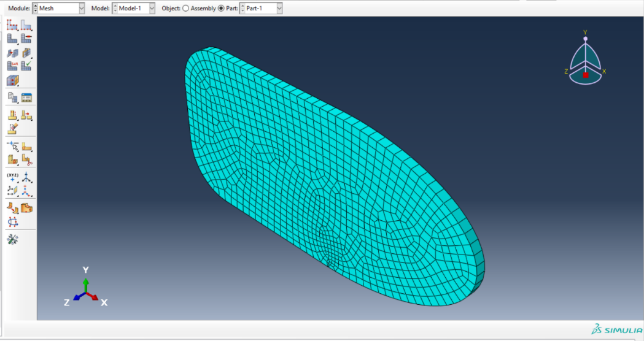
Task: Click the Edit Mesh wrench tool
Action: (12, 239)
